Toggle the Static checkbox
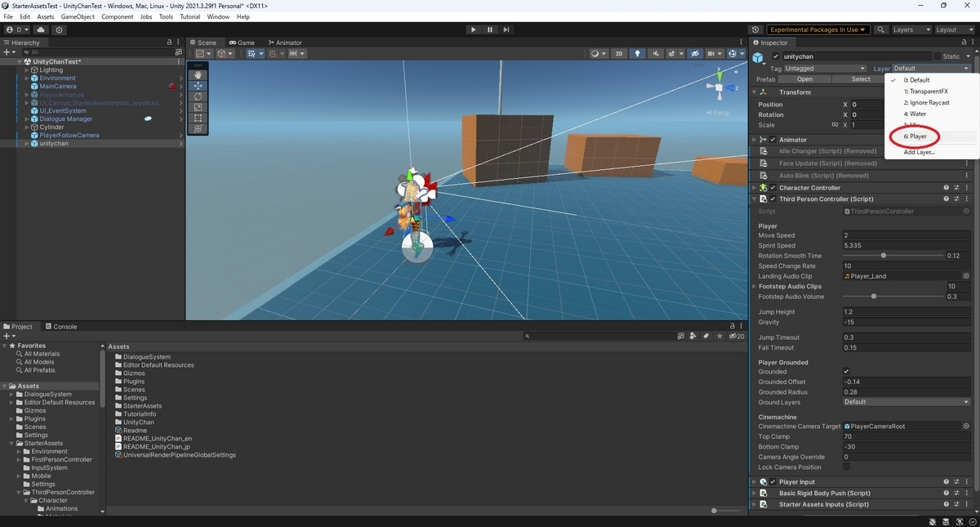The width and height of the screenshot is (980, 527). [x=938, y=56]
